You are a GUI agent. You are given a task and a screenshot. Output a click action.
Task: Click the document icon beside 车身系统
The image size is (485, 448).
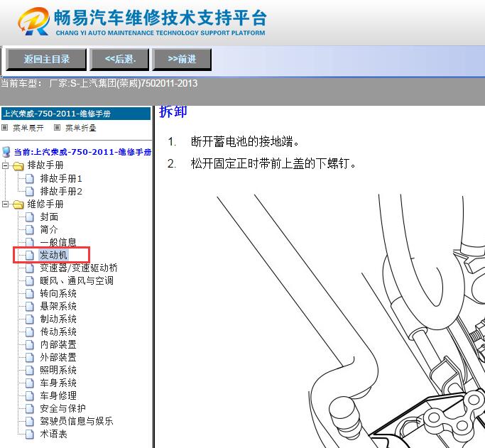click(30, 383)
